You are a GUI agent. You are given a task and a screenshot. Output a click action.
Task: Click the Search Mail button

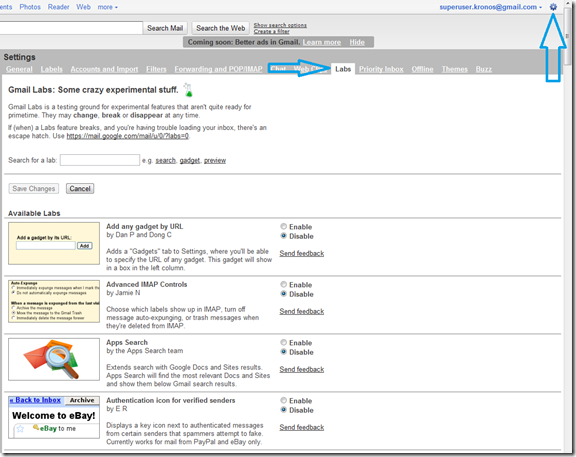tap(165, 28)
